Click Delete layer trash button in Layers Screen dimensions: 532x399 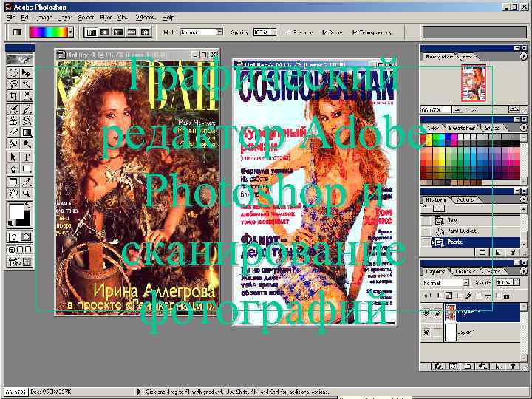coord(513,366)
